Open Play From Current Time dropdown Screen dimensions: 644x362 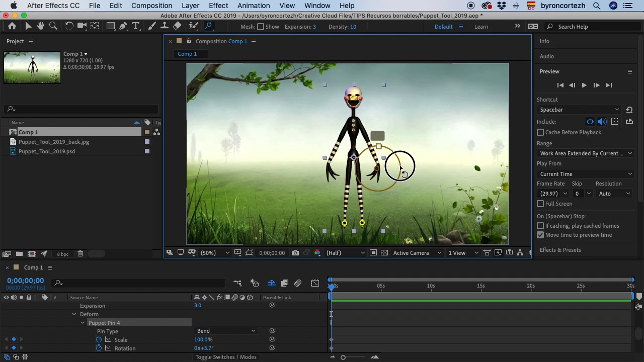[x=586, y=174]
